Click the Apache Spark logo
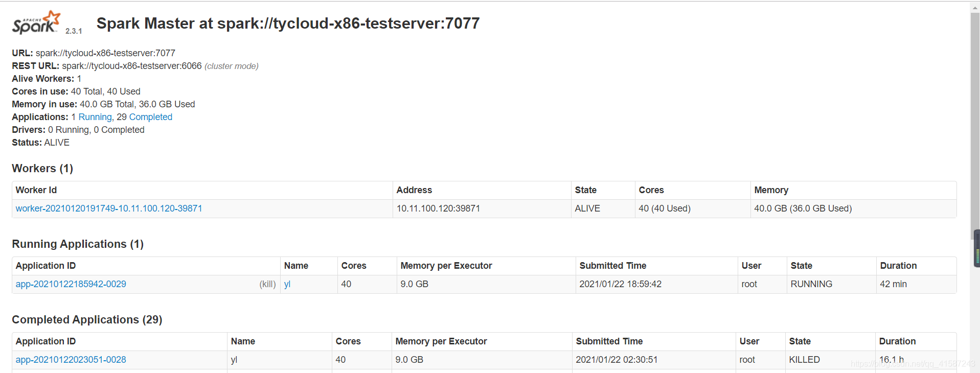Viewport: 980px width, 373px height. (x=37, y=22)
